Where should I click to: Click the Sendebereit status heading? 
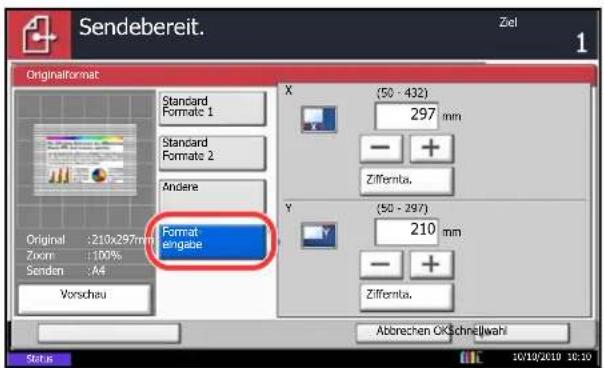pos(142,28)
